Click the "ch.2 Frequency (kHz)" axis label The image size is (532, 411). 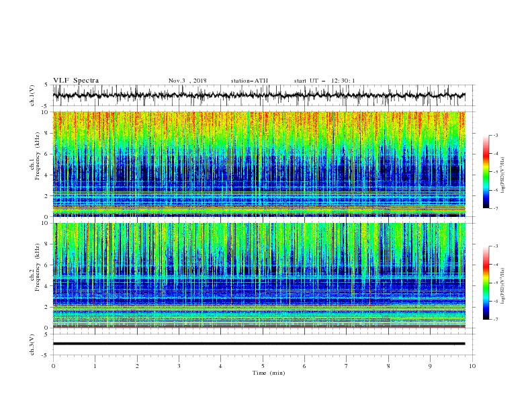(36, 267)
